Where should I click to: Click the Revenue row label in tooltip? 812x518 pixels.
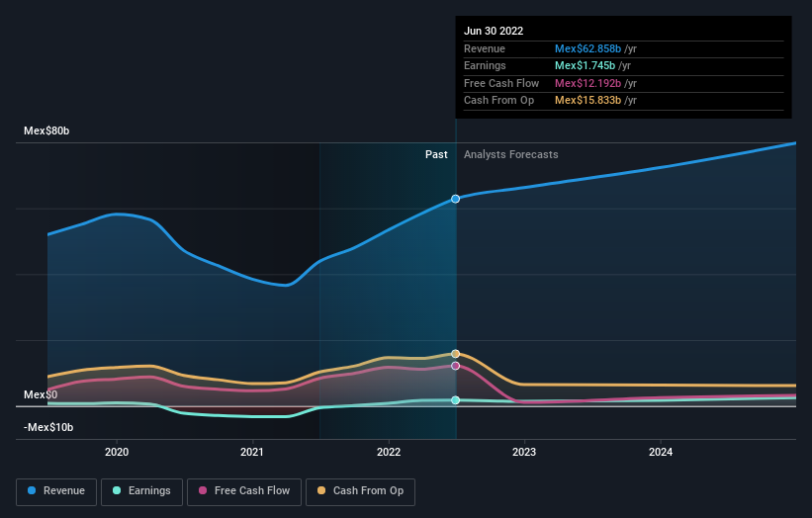485,48
